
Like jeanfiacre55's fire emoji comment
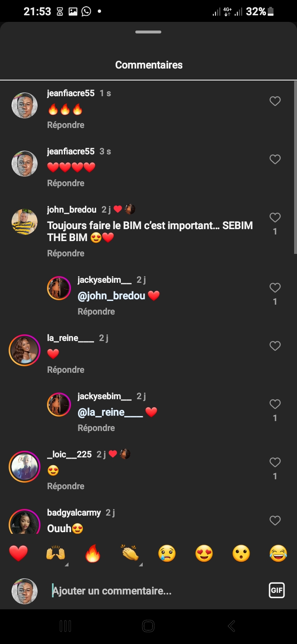[275, 101]
